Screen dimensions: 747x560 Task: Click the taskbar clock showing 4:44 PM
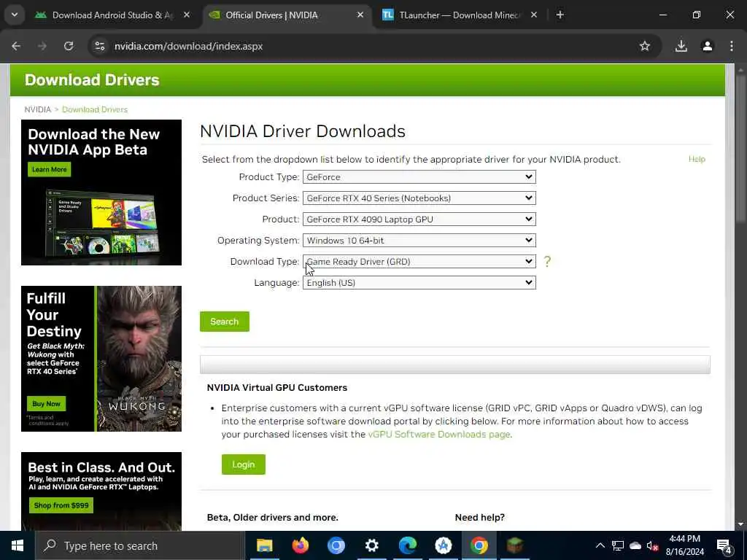684,545
